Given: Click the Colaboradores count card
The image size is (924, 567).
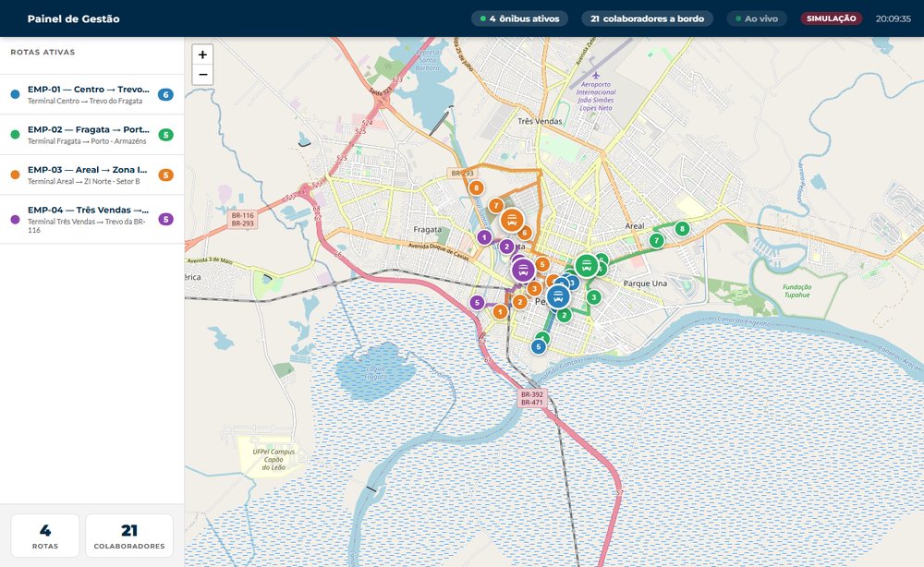Looking at the screenshot, I should click(x=129, y=536).
